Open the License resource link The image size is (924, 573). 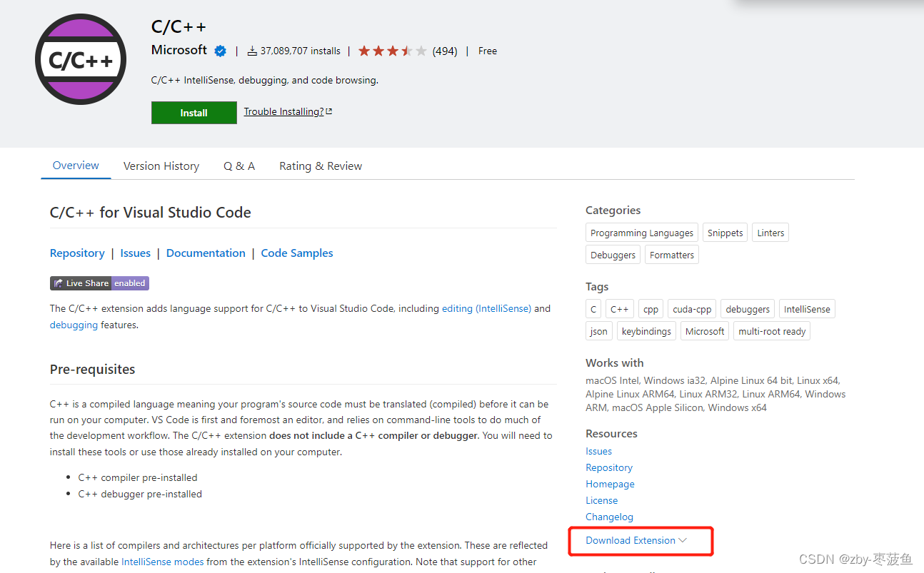601,500
